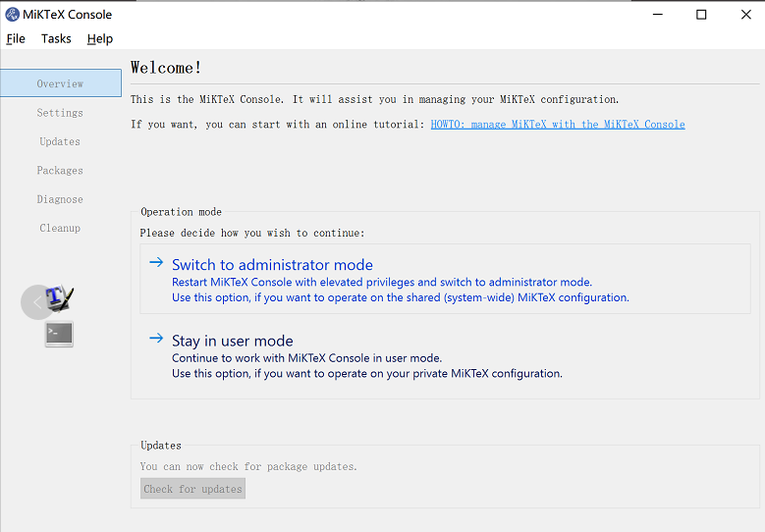Switch to the Packages page
This screenshot has height=532, width=765.
coord(60,170)
